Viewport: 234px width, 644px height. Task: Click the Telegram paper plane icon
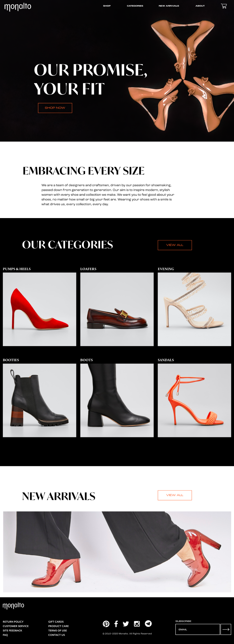pyautogui.click(x=148, y=624)
